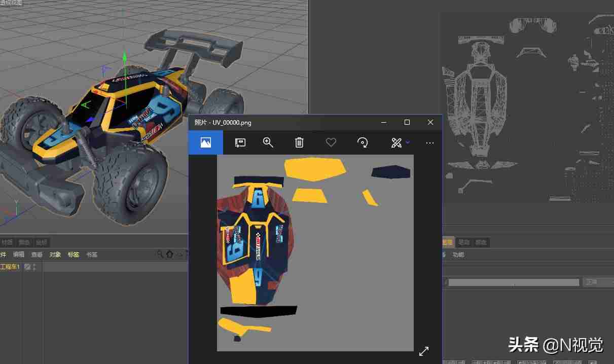Toggle the visibility dots beside 工程车1

coord(34,267)
